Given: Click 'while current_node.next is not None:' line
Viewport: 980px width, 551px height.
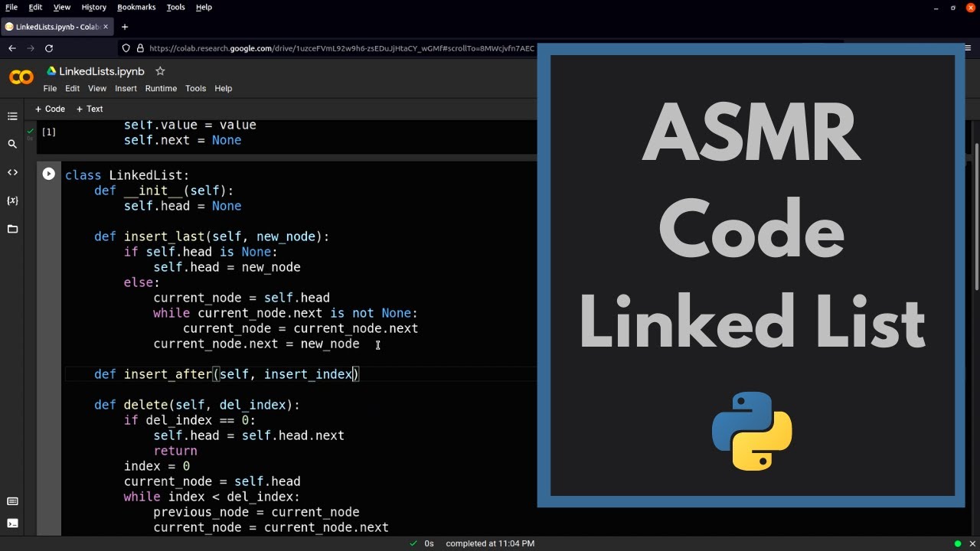Looking at the screenshot, I should pyautogui.click(x=286, y=313).
